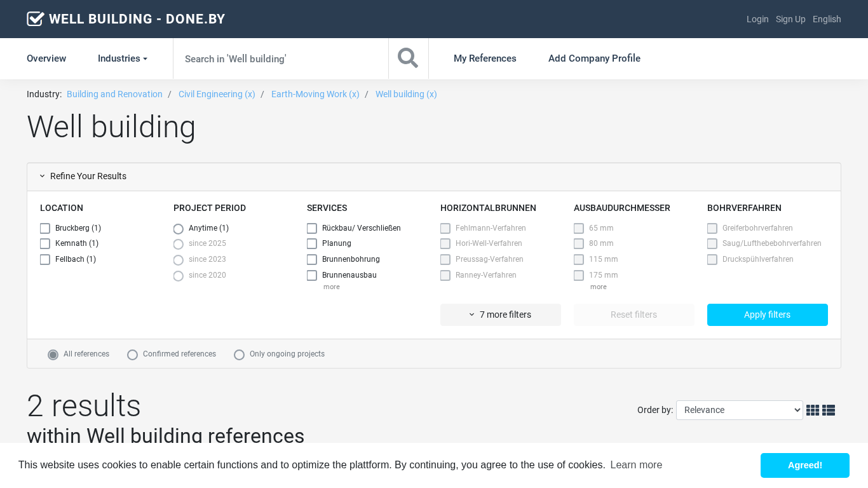
Task: Check the Ranney-Verfahren filter
Action: tap(445, 276)
